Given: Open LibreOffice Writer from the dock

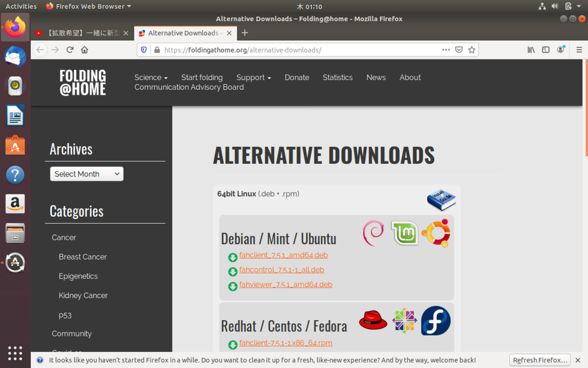Looking at the screenshot, I should 15,116.
